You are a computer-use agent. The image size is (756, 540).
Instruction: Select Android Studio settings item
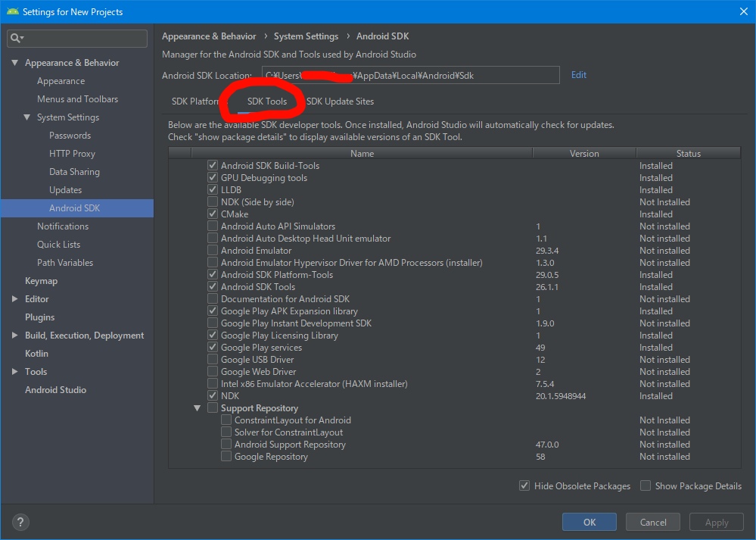tap(55, 390)
